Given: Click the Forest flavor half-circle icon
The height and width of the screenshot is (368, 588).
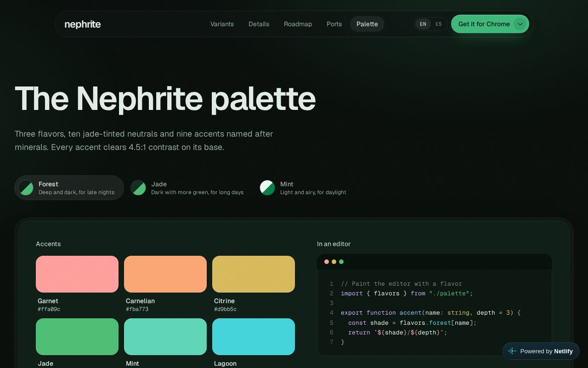Looking at the screenshot, I should point(26,188).
